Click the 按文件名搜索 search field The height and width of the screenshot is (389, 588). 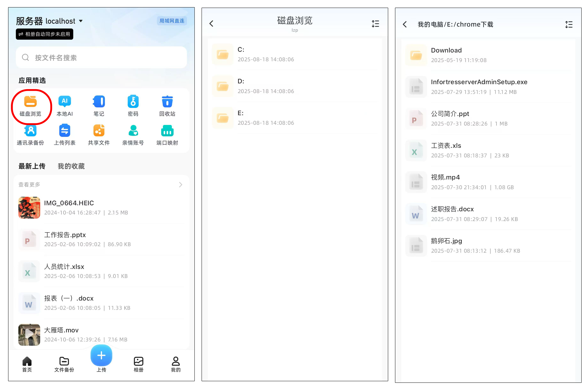[101, 58]
